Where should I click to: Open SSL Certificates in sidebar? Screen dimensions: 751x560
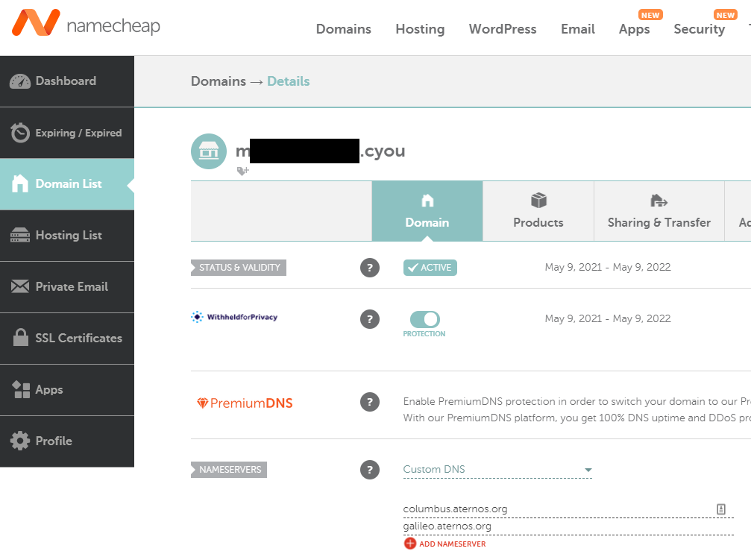(67, 339)
